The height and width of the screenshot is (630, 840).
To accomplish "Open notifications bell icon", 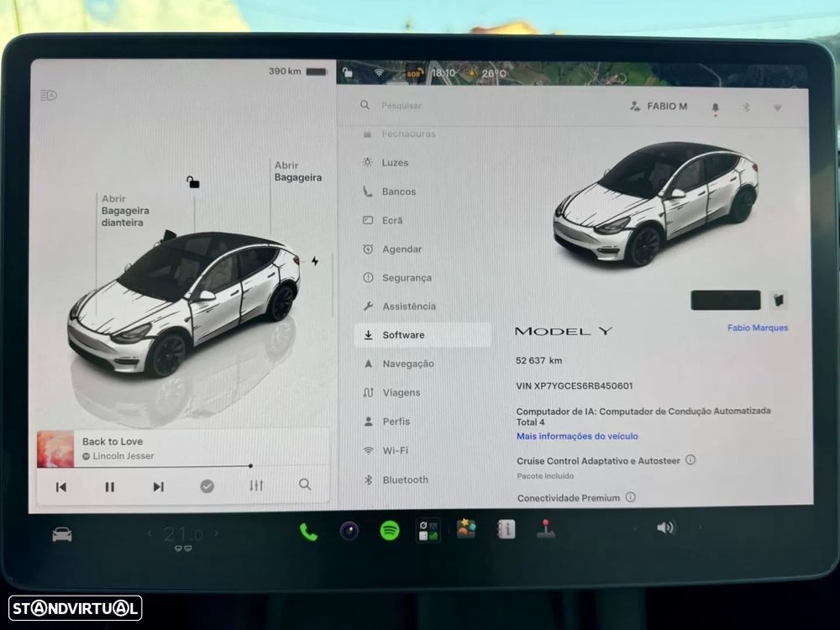I will tap(715, 108).
